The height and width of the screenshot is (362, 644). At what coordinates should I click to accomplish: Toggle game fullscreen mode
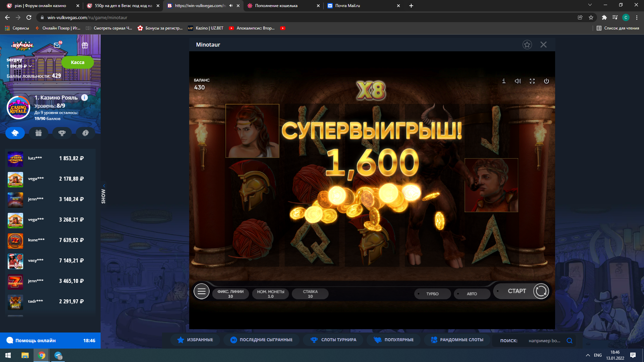[532, 81]
